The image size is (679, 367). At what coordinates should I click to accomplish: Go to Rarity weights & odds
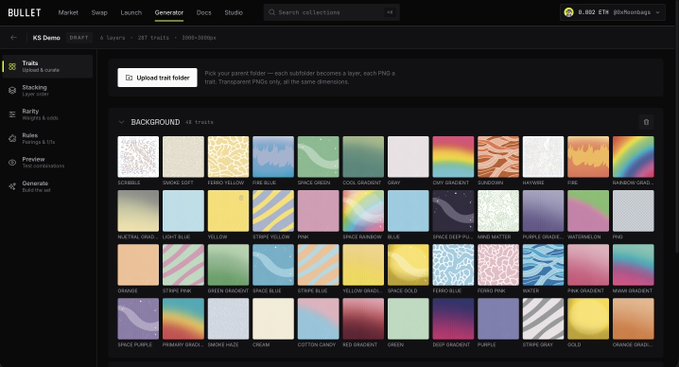[47, 114]
